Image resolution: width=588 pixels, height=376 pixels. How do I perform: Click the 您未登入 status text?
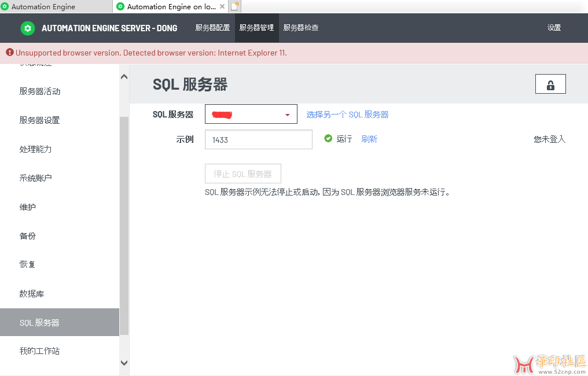pyautogui.click(x=549, y=139)
